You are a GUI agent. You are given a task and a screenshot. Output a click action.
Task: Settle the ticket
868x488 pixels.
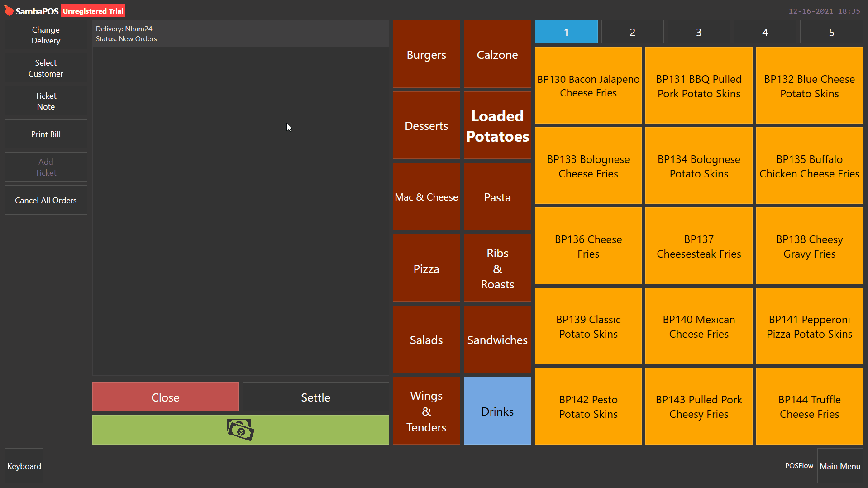pyautogui.click(x=315, y=397)
